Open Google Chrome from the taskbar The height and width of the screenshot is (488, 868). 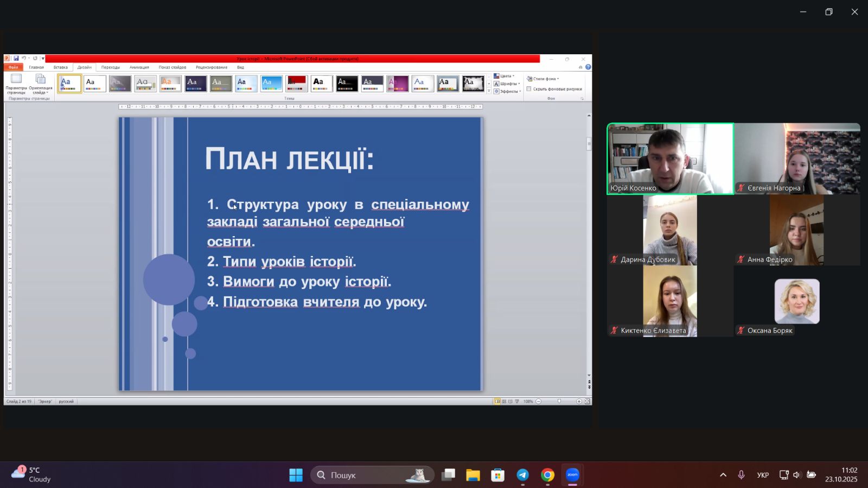[547, 475]
